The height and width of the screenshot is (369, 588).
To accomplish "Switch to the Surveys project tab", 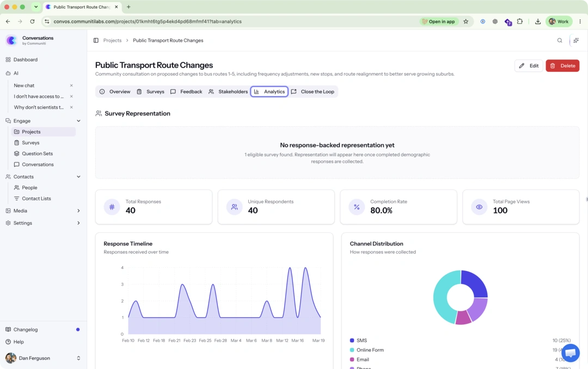I will pyautogui.click(x=150, y=91).
